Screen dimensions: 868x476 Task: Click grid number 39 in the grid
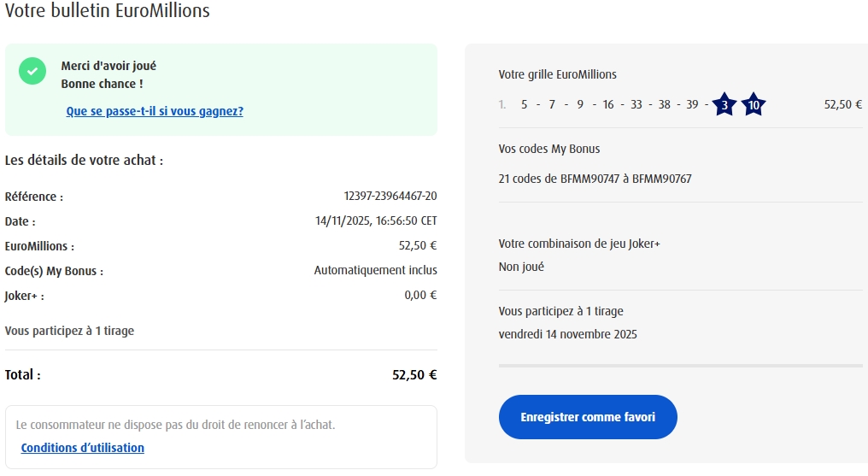pyautogui.click(x=692, y=105)
